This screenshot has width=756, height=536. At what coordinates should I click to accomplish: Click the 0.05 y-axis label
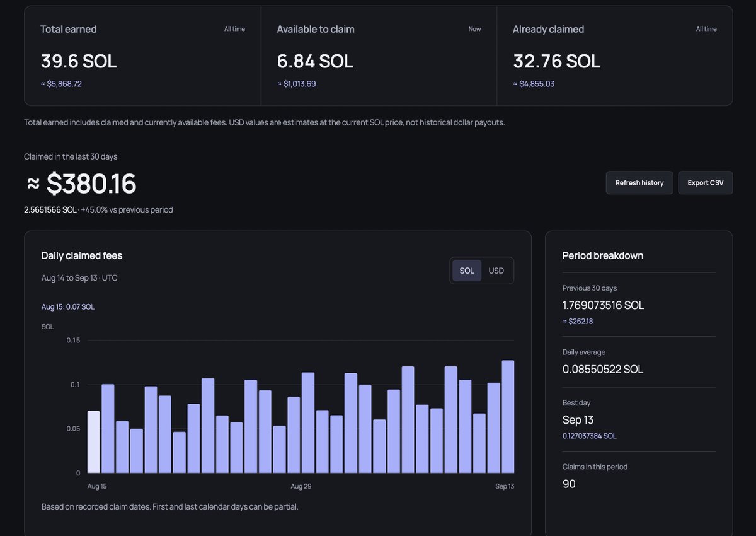(74, 429)
